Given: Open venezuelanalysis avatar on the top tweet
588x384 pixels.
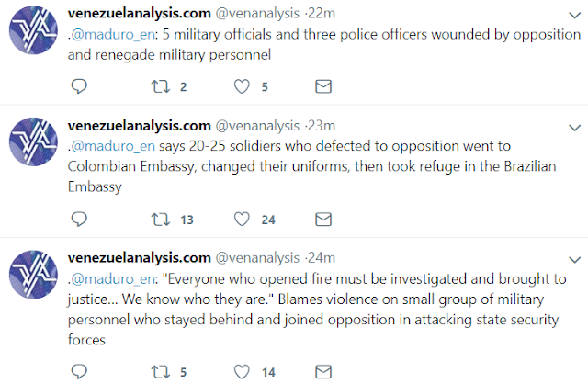Looking at the screenshot, I should (x=33, y=30).
